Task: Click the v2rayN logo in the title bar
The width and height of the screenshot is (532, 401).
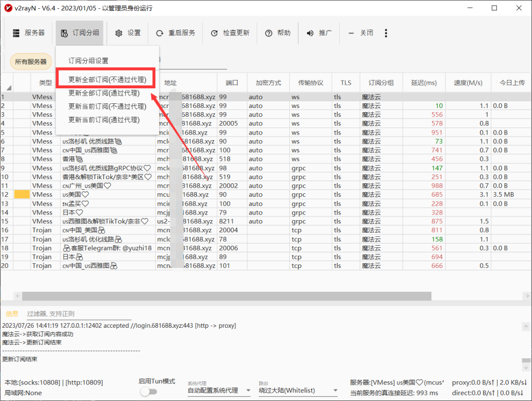Action: tap(7, 8)
